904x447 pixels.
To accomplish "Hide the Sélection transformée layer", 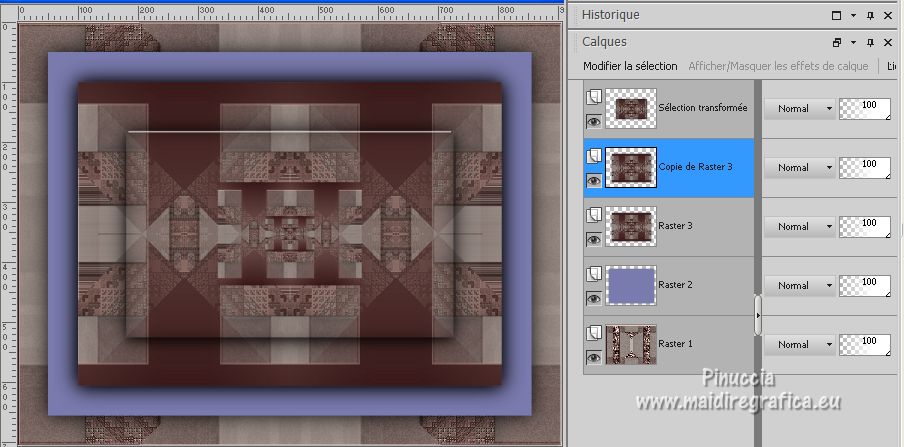I will [594, 121].
